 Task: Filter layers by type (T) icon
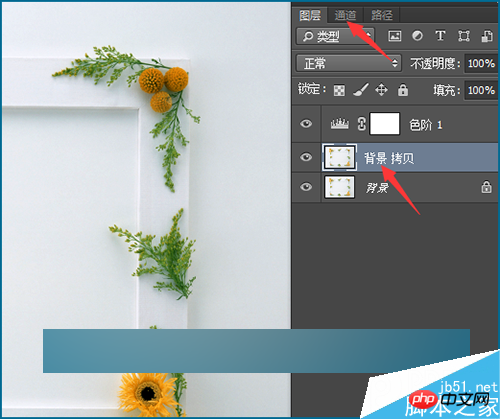click(x=440, y=36)
